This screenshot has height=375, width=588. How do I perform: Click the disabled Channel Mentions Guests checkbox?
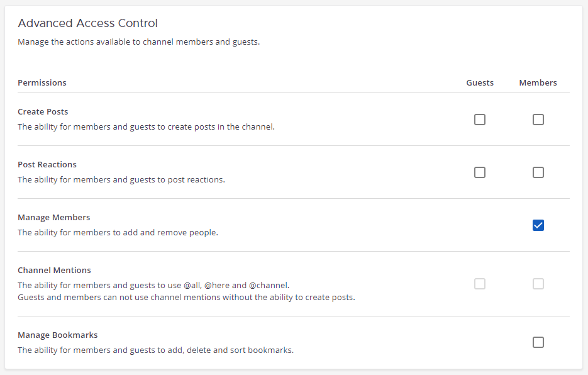[480, 284]
